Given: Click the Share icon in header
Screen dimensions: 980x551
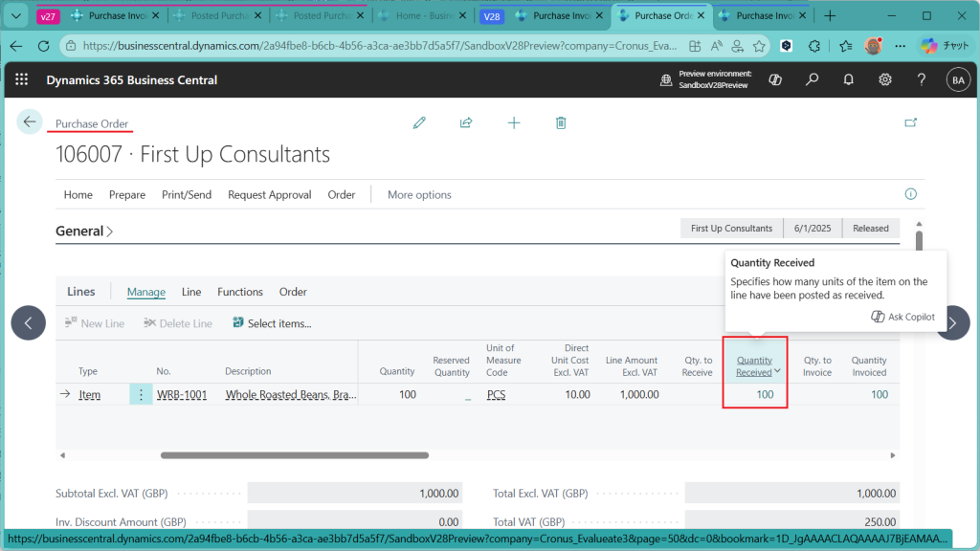Looking at the screenshot, I should click(466, 122).
